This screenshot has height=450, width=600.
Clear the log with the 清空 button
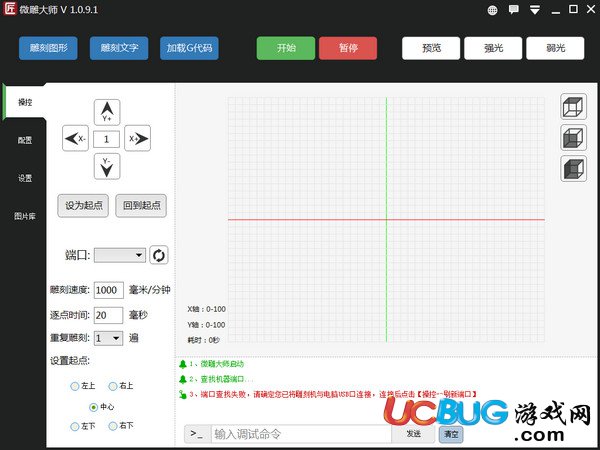[x=451, y=434]
